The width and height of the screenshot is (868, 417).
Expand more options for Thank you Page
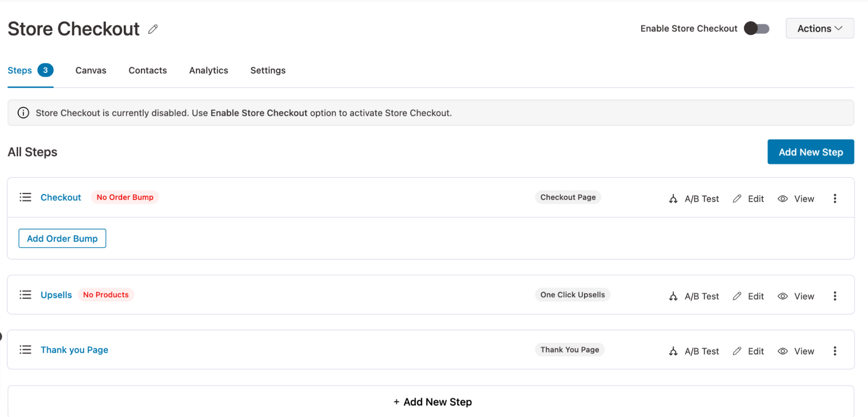pyautogui.click(x=835, y=351)
